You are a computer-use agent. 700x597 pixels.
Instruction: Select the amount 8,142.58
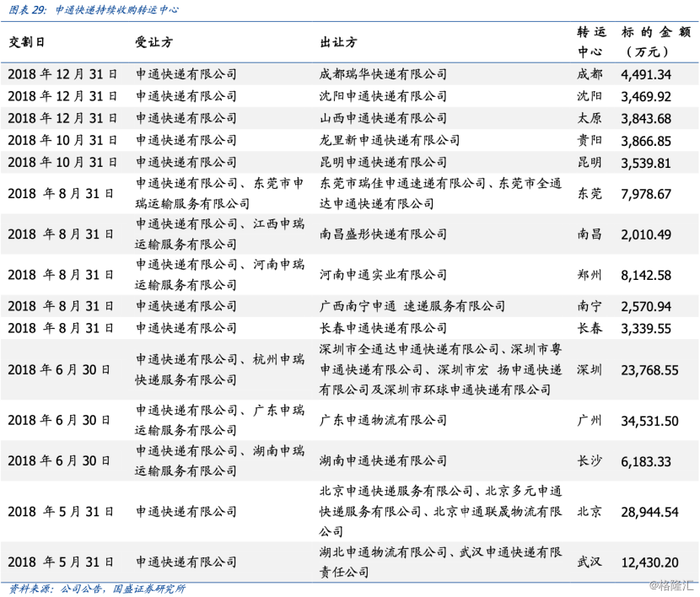tap(646, 275)
